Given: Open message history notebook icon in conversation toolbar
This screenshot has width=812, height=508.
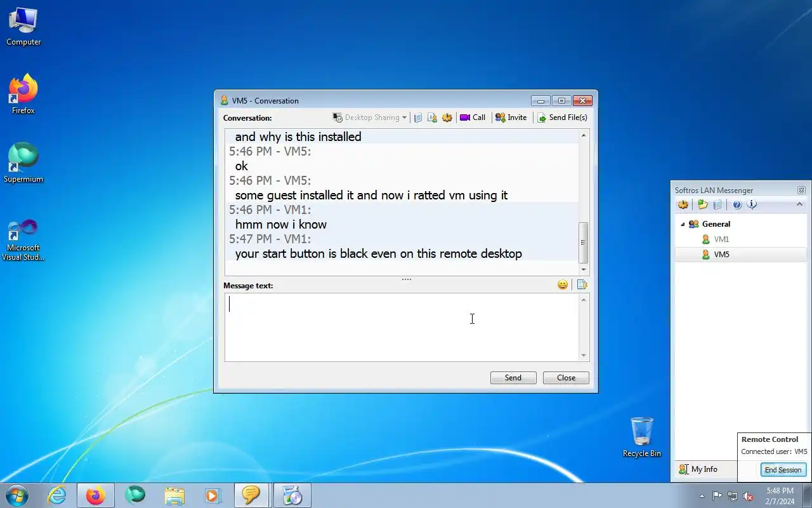Looking at the screenshot, I should point(417,117).
